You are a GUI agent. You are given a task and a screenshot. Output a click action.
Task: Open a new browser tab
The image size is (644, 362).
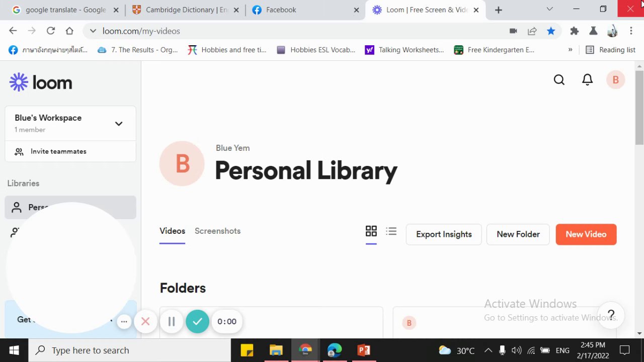pyautogui.click(x=499, y=10)
